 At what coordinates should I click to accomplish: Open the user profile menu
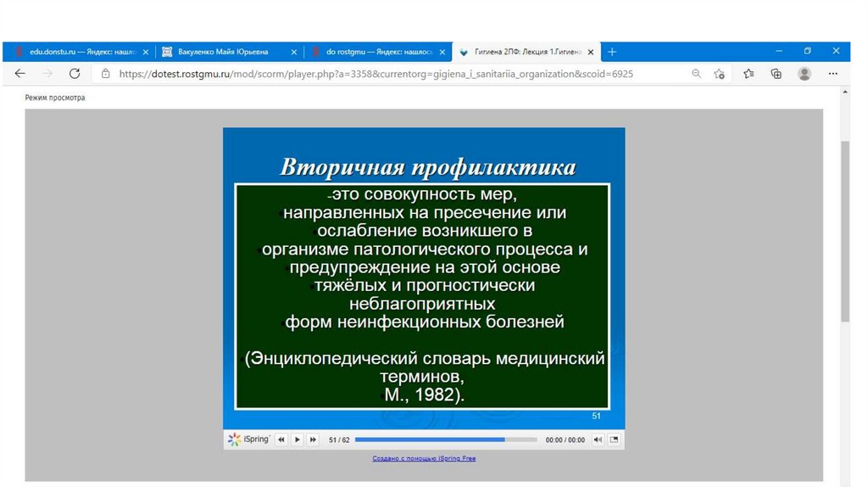click(x=804, y=74)
